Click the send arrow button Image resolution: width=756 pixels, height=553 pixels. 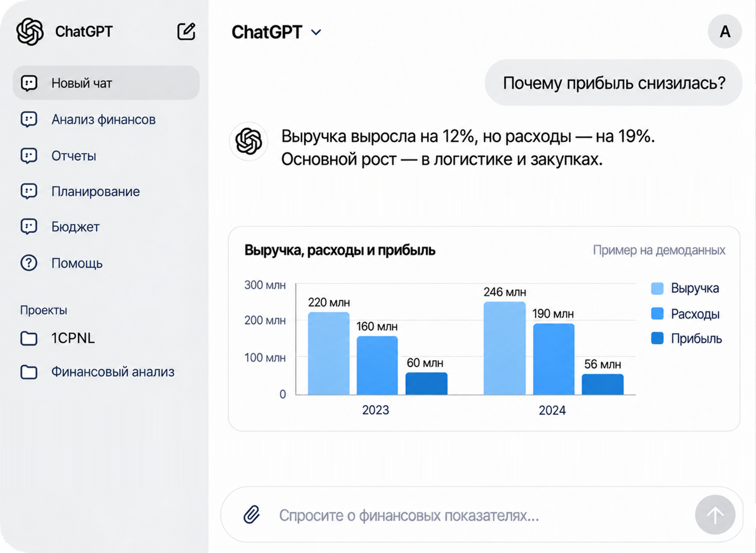[x=715, y=515]
